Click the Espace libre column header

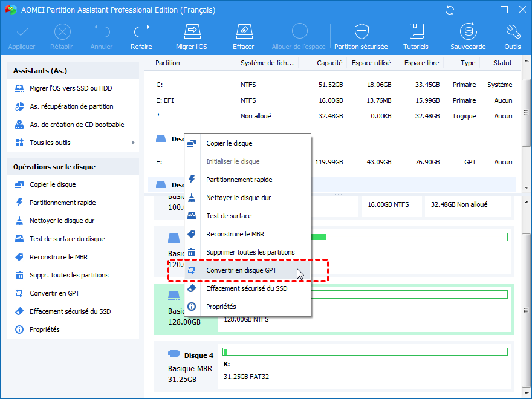[422, 63]
